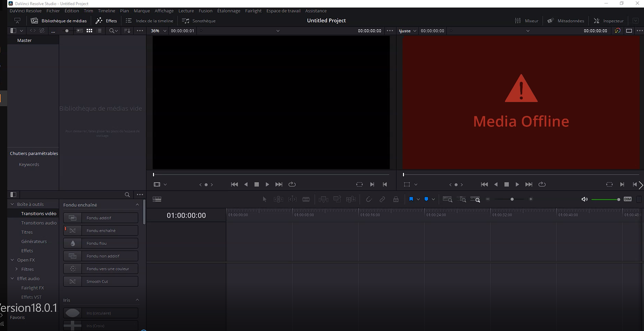The image size is (644, 331).
Task: Toggle linked selection chain icon
Action: tap(382, 199)
